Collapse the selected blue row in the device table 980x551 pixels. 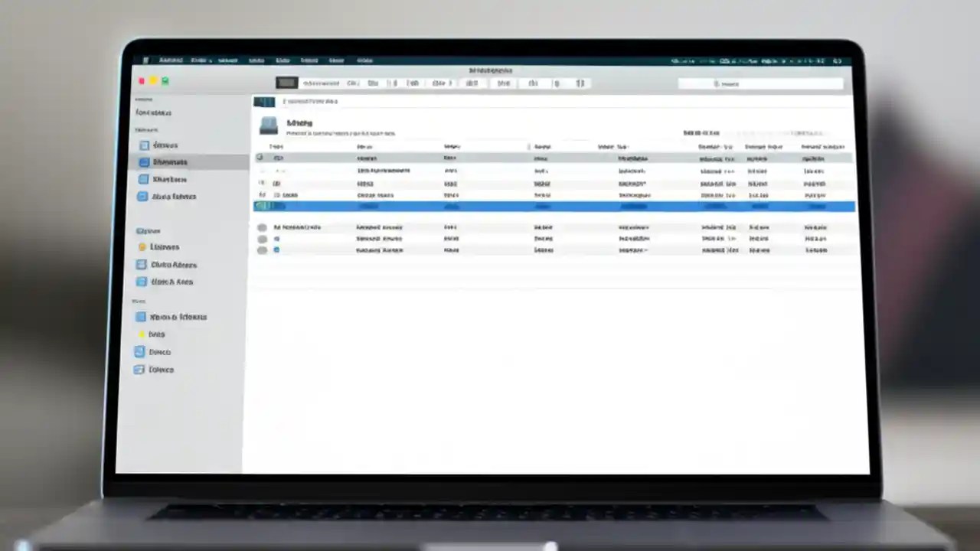point(259,206)
